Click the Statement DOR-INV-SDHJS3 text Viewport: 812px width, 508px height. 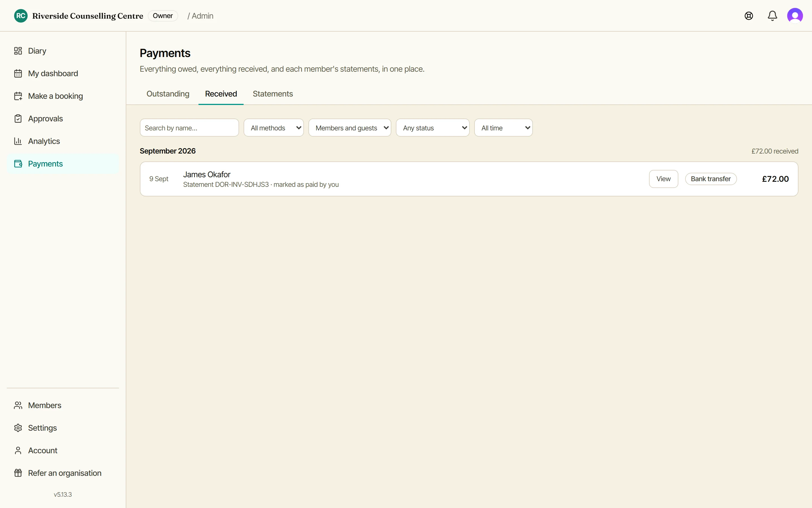(x=226, y=185)
